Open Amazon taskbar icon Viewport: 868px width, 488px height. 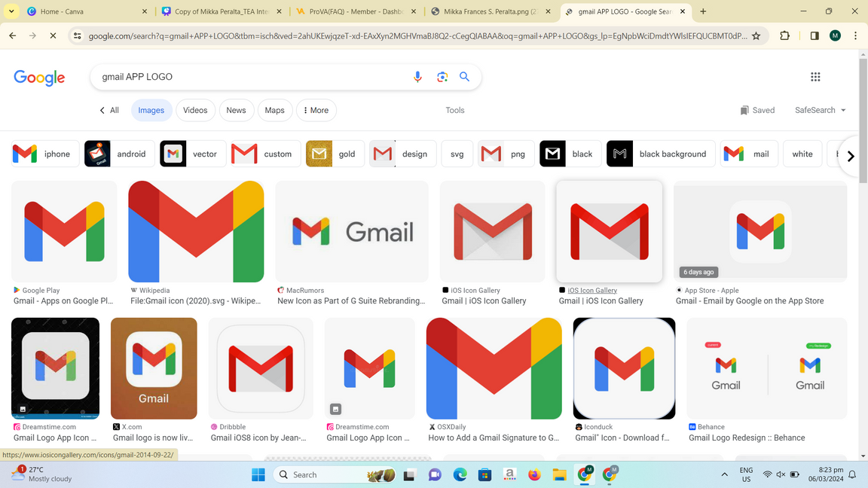(510, 474)
